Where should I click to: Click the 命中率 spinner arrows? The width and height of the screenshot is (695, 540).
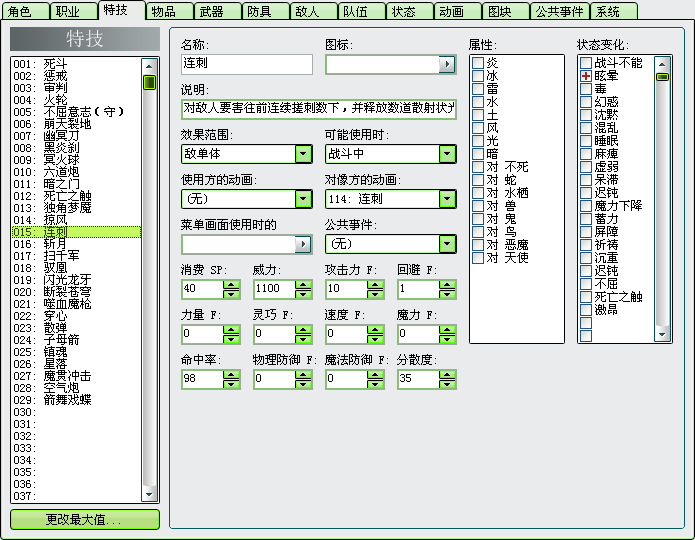tap(231, 379)
